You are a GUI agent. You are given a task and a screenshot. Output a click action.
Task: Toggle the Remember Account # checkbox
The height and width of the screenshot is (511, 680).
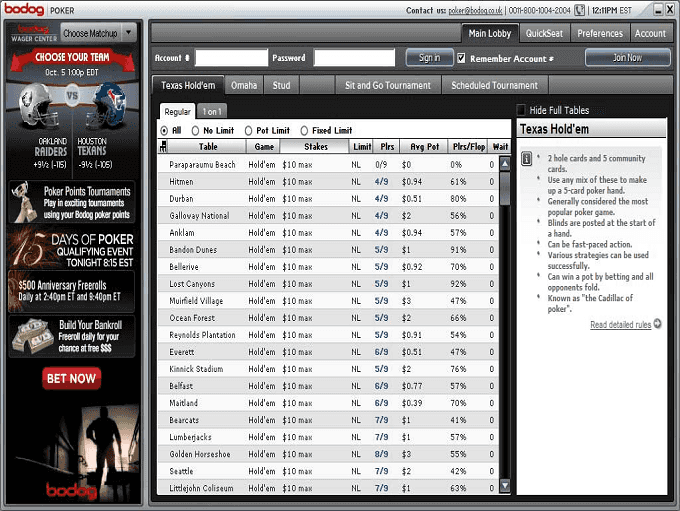[x=461, y=58]
